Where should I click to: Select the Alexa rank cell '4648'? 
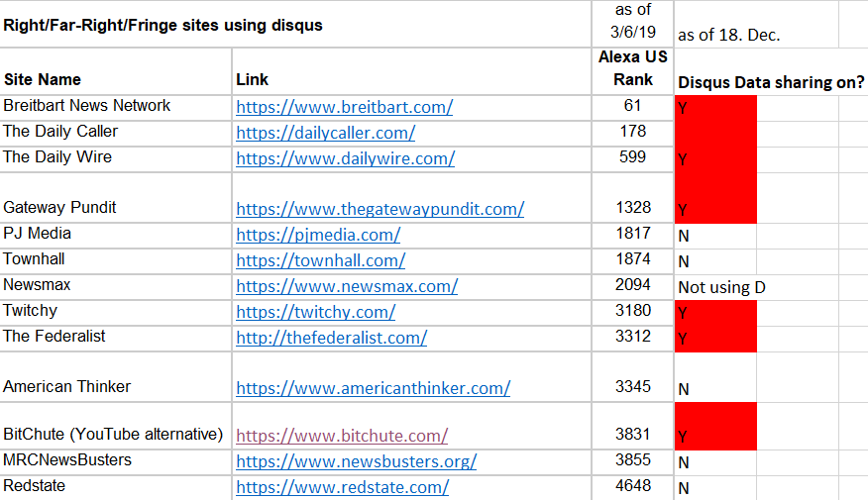[633, 488]
